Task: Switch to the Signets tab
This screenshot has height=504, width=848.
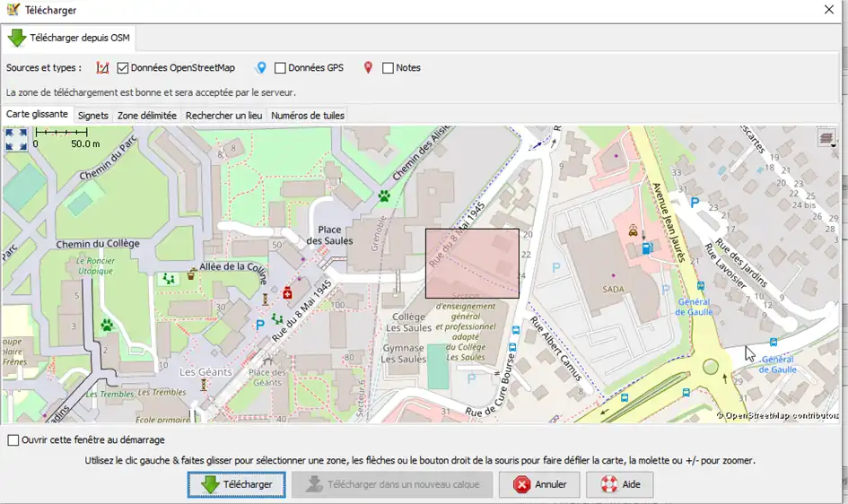Action: click(x=92, y=116)
